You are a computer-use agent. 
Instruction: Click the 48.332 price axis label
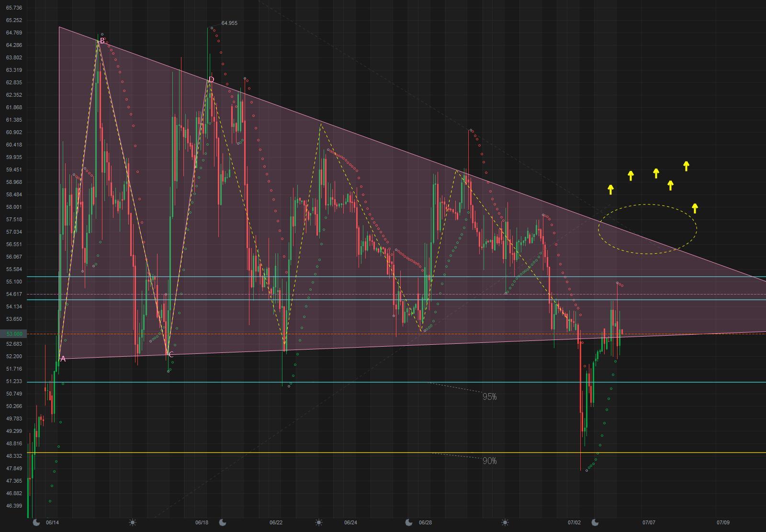click(x=14, y=456)
